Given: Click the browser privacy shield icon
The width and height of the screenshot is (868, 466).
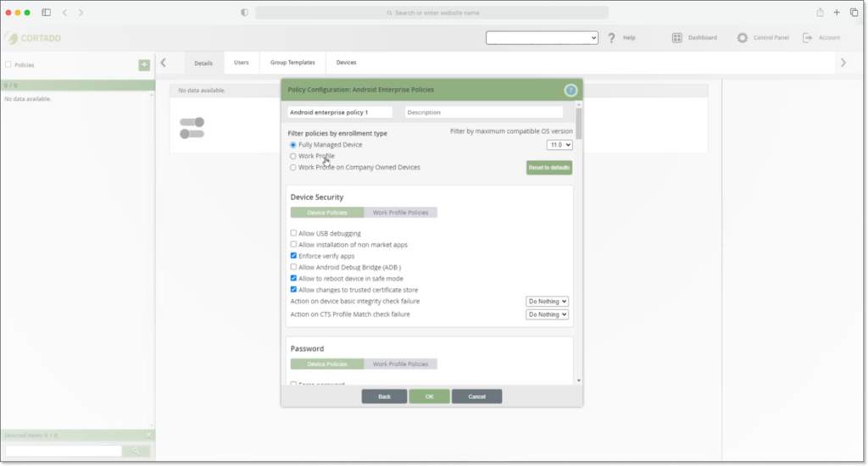Looking at the screenshot, I should (244, 12).
